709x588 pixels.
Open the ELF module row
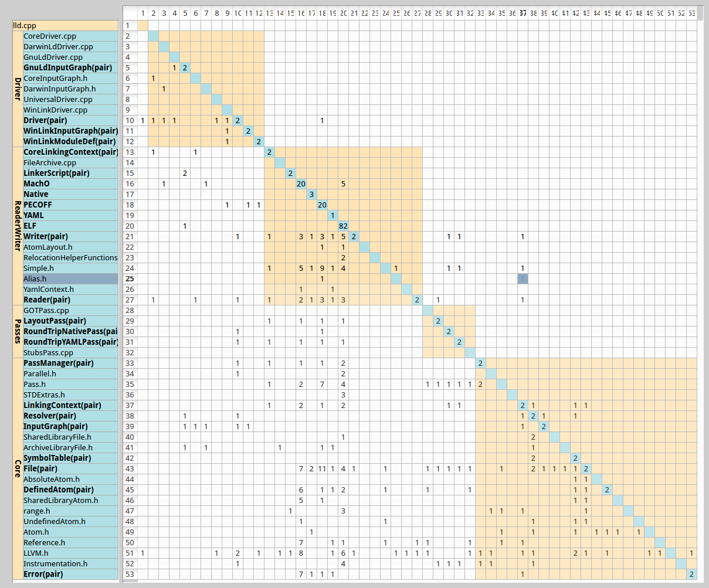70,226
